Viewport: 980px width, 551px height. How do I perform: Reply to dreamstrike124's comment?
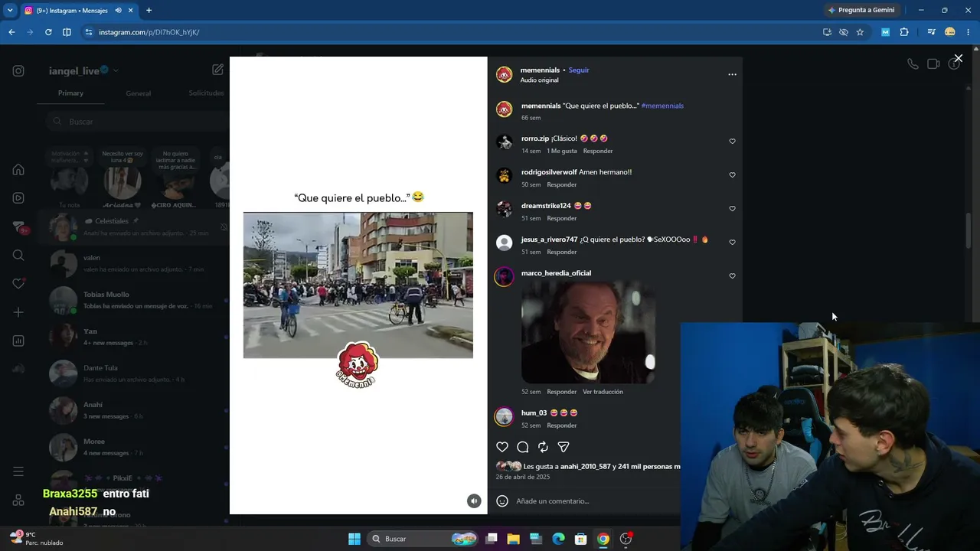562,218
